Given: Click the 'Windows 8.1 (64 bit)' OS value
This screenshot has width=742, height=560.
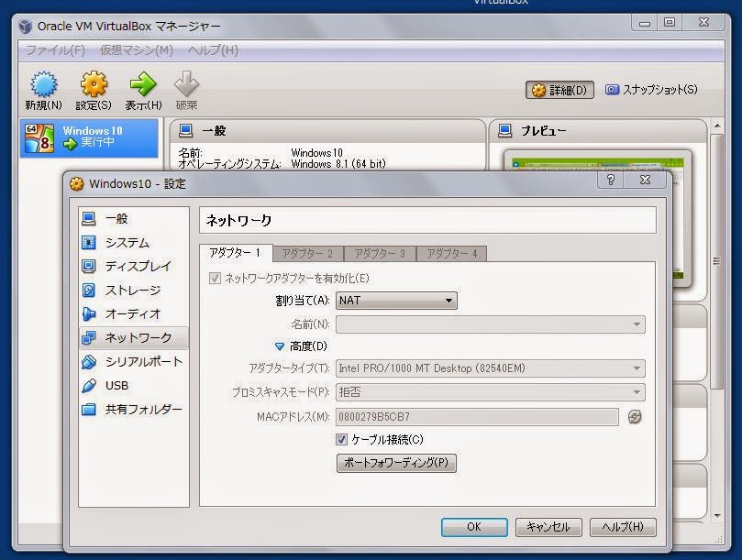Looking at the screenshot, I should point(338,164).
